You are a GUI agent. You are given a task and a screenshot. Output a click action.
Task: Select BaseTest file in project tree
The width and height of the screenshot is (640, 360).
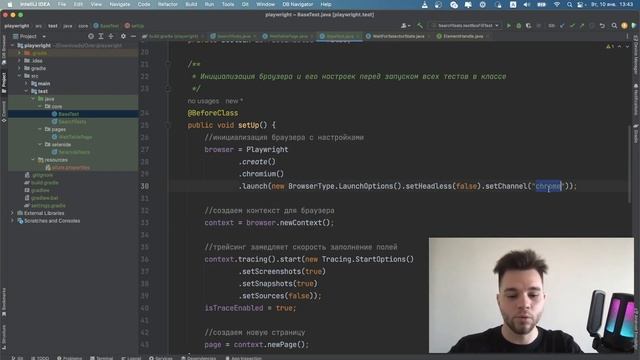point(69,114)
